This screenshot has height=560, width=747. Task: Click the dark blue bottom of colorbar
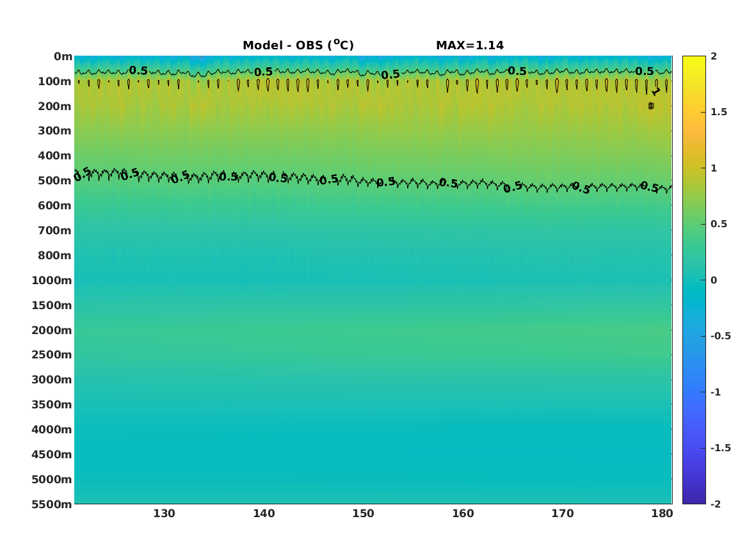[694, 499]
